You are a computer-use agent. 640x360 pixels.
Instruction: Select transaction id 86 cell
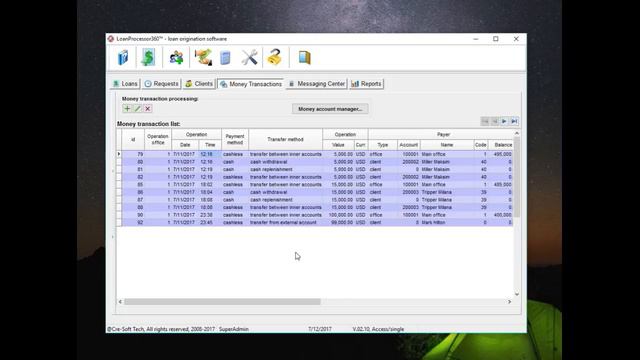pos(133,192)
